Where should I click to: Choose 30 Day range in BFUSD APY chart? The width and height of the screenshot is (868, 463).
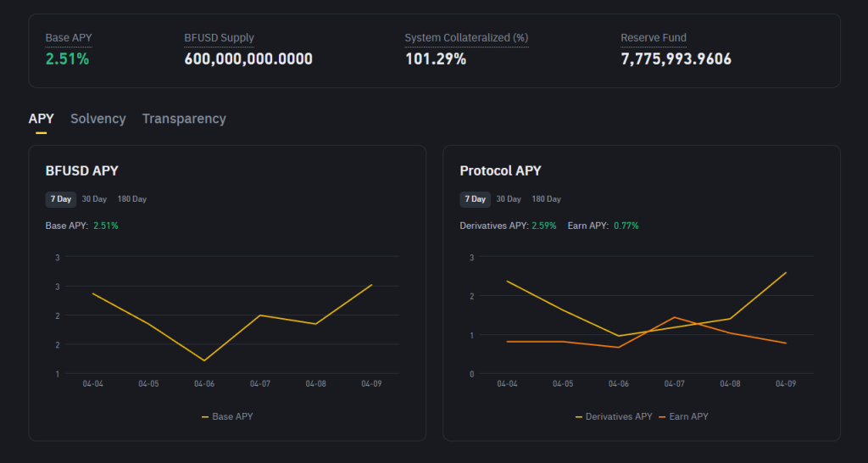click(94, 199)
